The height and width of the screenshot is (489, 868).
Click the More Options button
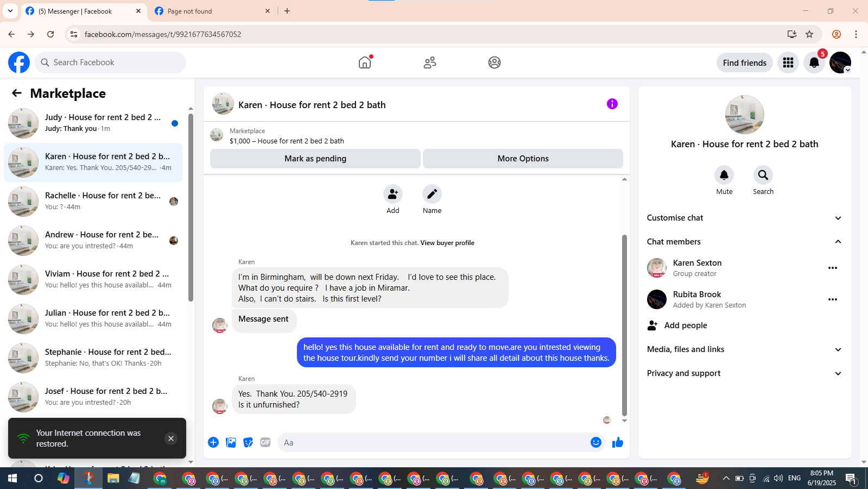tap(523, 159)
